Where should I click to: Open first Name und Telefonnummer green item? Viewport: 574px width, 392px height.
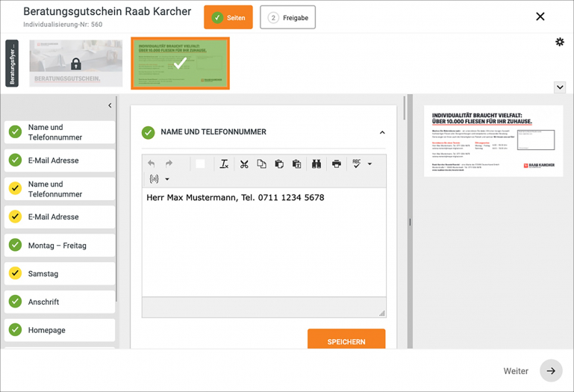[x=60, y=132]
